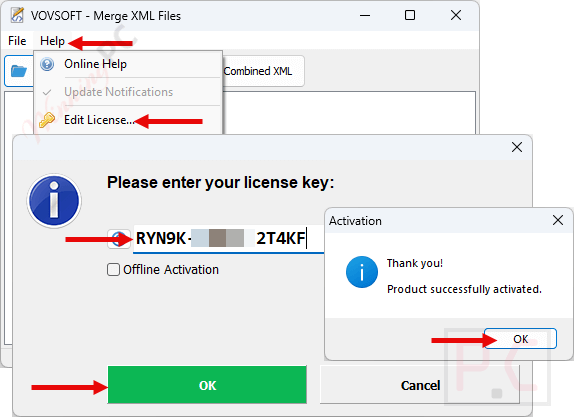Click into the license key input field
This screenshot has height=417, width=575.
pyautogui.click(x=228, y=239)
